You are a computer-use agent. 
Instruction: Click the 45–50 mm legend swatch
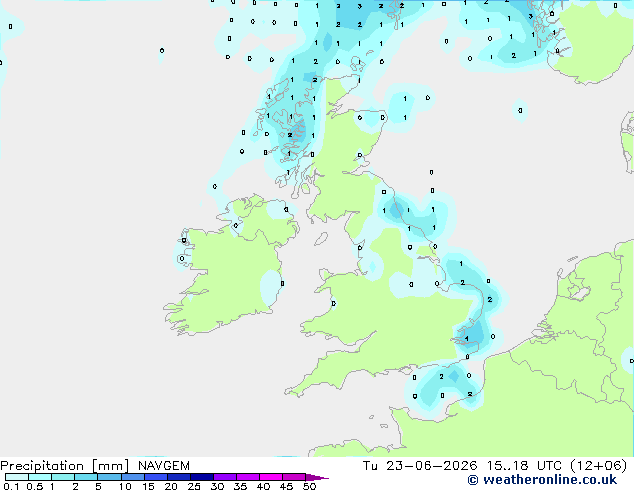pyautogui.click(x=294, y=477)
